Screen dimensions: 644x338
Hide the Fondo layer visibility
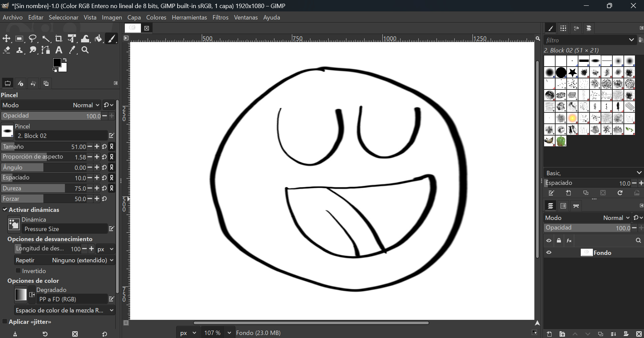click(549, 252)
